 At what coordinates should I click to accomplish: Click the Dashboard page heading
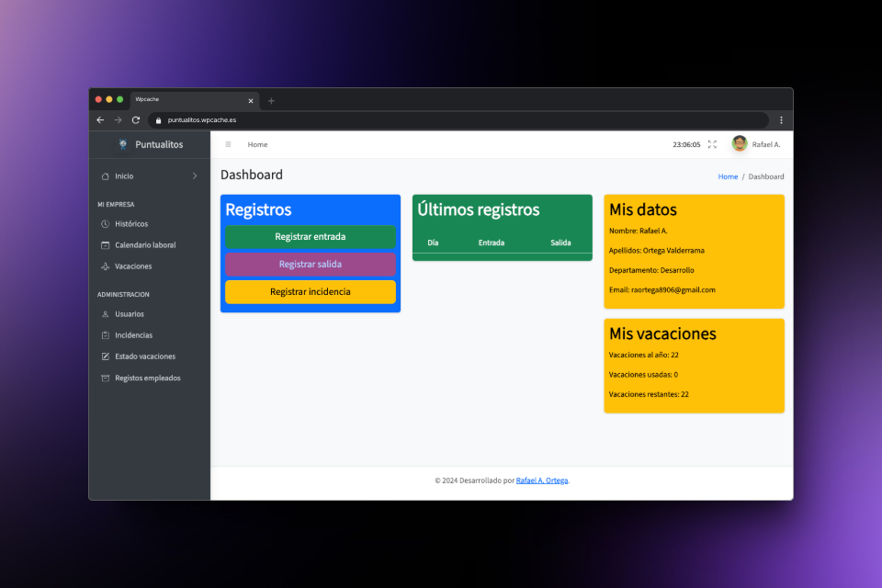(252, 175)
